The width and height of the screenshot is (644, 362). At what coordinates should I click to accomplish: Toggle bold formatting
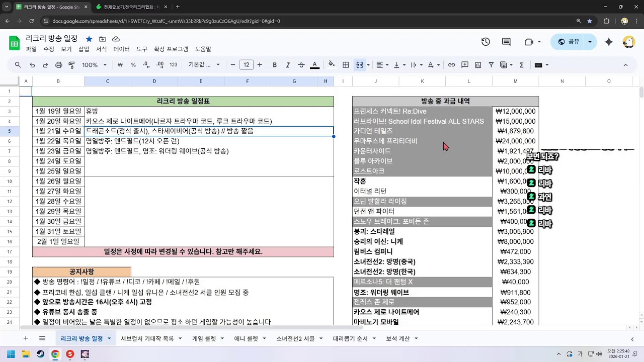point(275,65)
